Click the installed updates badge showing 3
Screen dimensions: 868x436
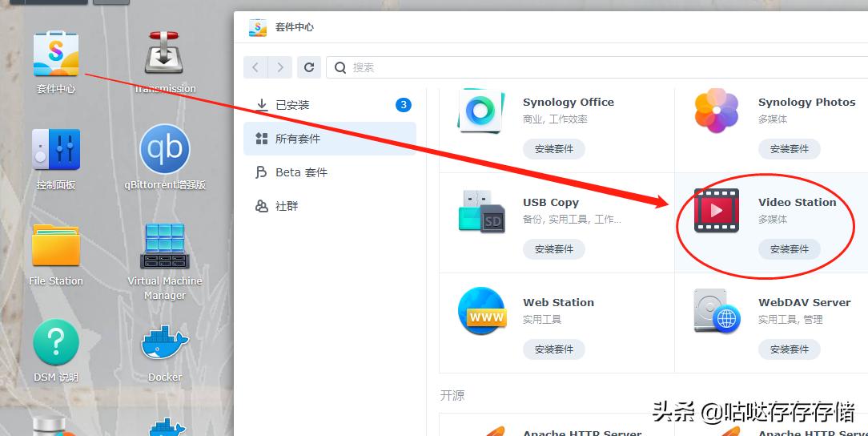[404, 105]
